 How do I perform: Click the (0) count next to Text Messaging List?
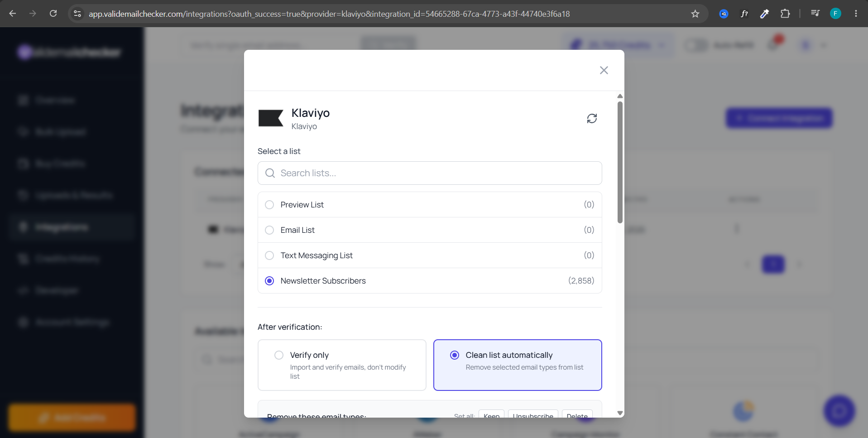[x=589, y=255]
